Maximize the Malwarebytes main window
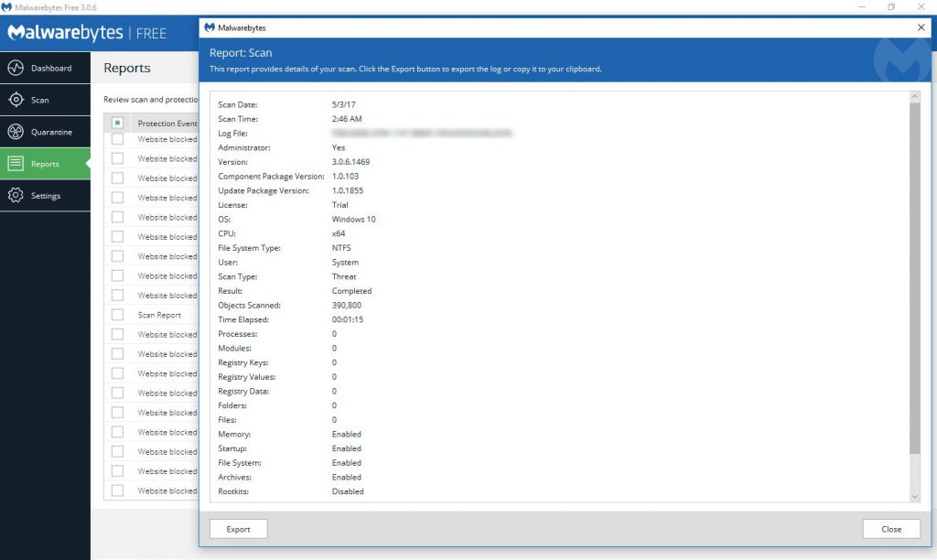This screenshot has height=560, width=937. coord(891,7)
